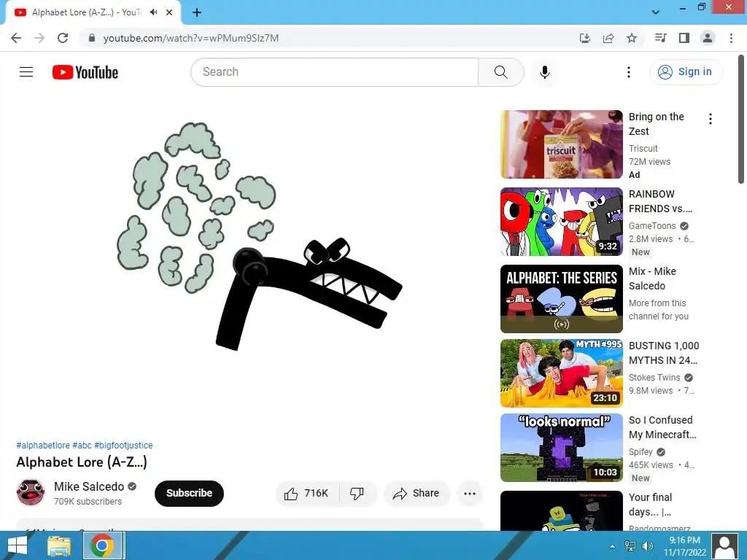
Task: Select the Alphabet Lore browser tab
Action: pyautogui.click(x=93, y=12)
